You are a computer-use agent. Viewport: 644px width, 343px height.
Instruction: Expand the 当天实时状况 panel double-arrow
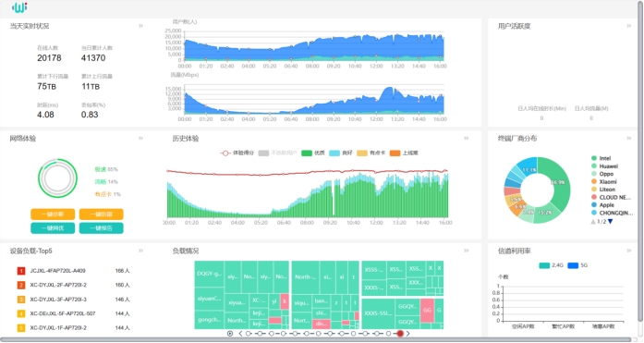[140, 26]
